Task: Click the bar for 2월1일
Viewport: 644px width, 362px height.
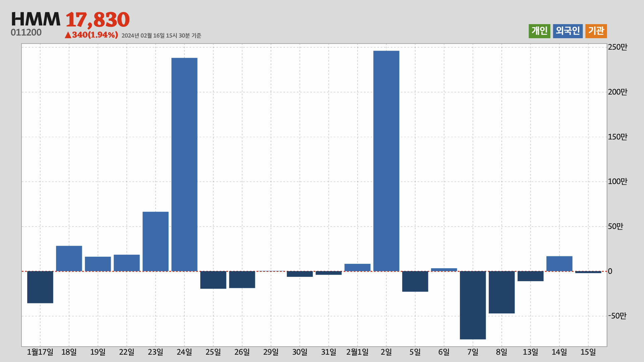Action: pos(358,267)
